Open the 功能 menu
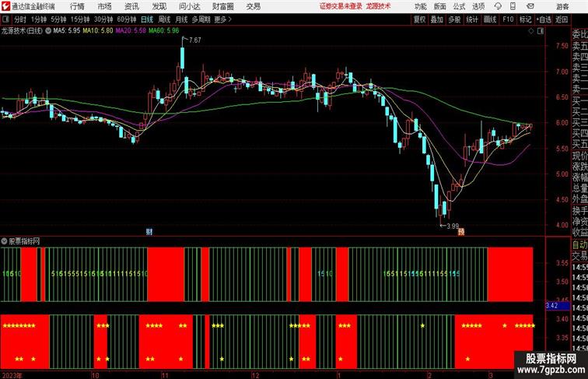Screen dimensions: 588x379 pyautogui.click(x=420, y=6)
